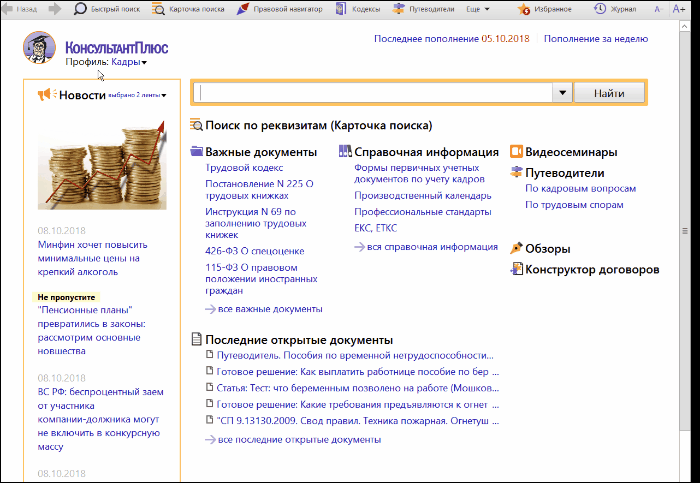Open Кодексы toolbar icon
This screenshot has height=483, width=700.
341,9
